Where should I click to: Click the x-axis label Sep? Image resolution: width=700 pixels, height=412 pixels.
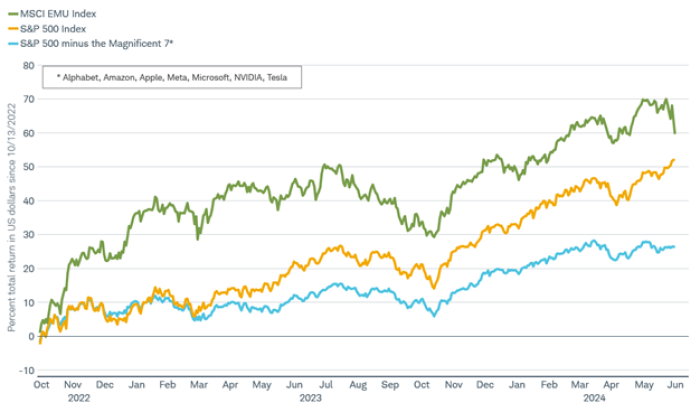[x=390, y=385]
